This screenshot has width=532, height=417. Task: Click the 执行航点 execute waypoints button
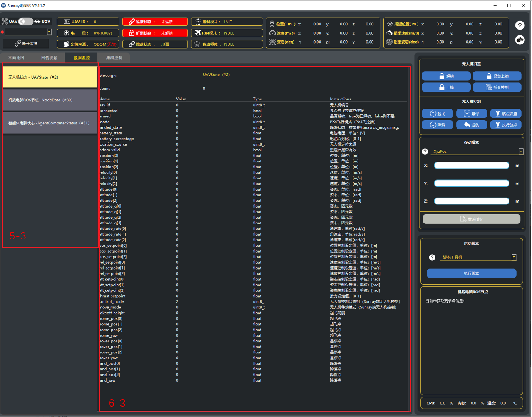tap(506, 125)
